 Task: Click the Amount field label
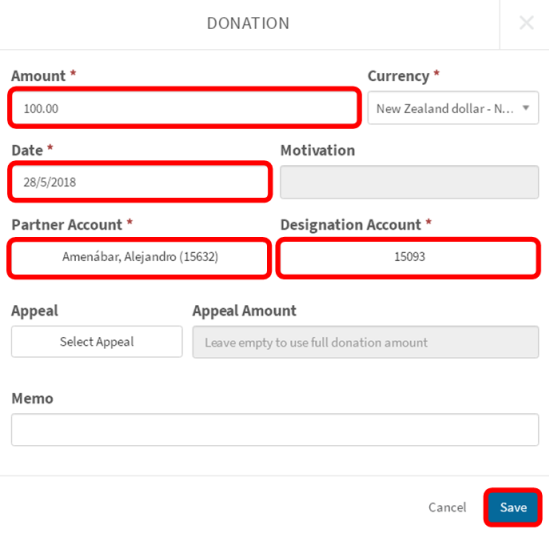(38, 76)
